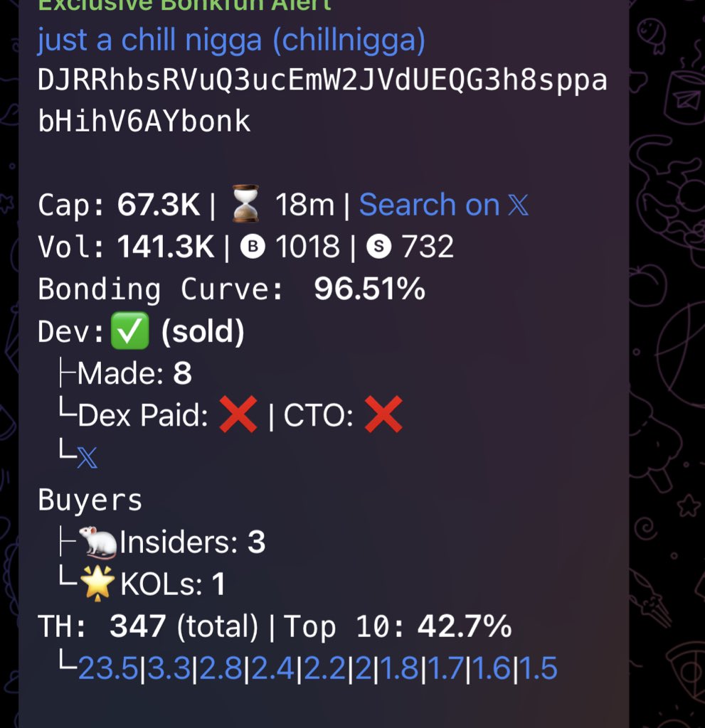Viewport: 705px width, 728px height.
Task: Open the 1.8 holder link
Action: point(400,668)
